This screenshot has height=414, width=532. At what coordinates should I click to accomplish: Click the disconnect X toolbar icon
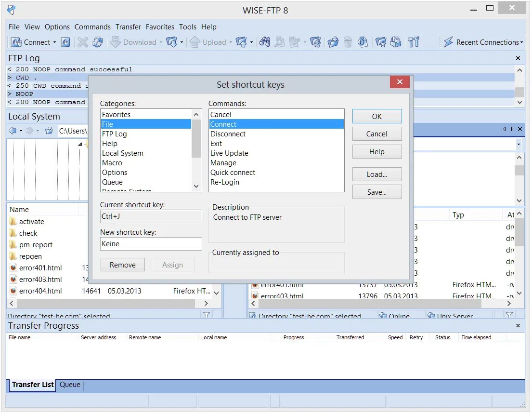point(82,42)
